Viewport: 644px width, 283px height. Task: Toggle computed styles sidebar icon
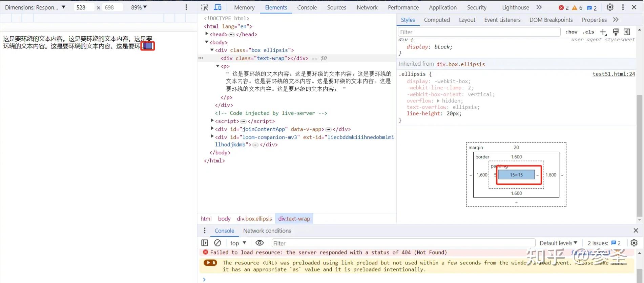pos(627,32)
